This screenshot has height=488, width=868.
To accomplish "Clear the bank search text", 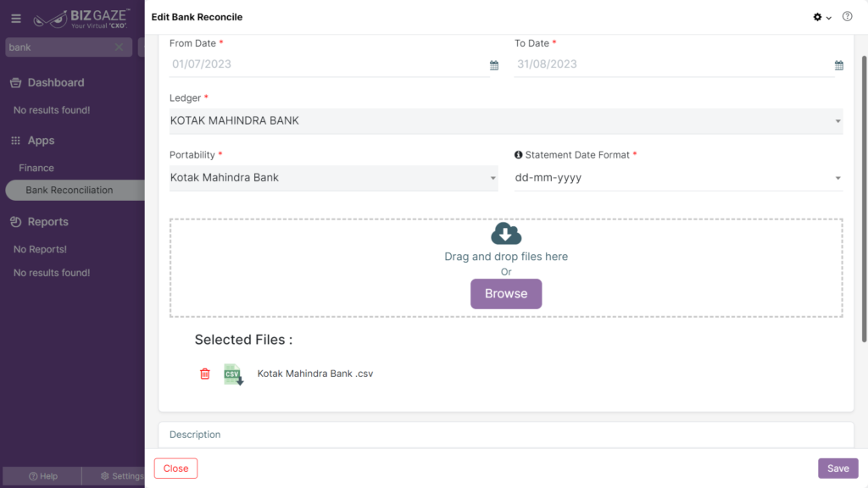I will 119,47.
